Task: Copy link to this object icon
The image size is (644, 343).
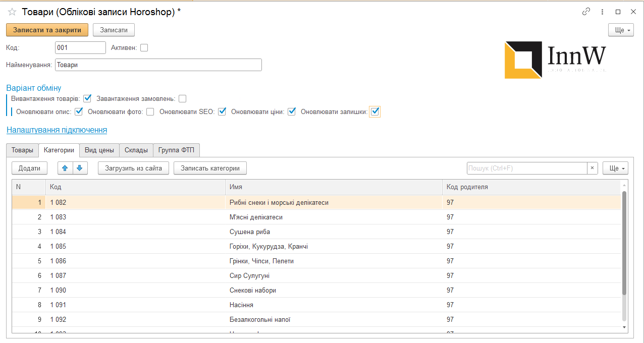Action: point(586,12)
